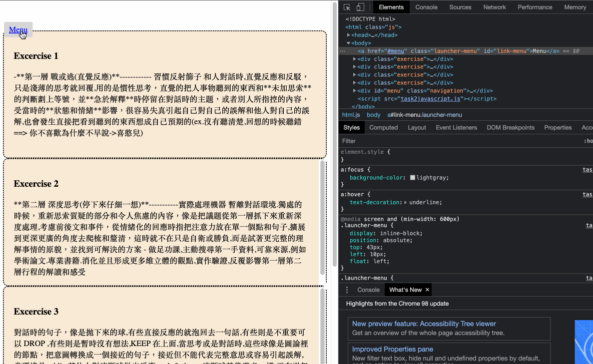Viewport: 593px width, 364px height.
Task: Click the lightgray color swatch
Action: click(x=413, y=178)
